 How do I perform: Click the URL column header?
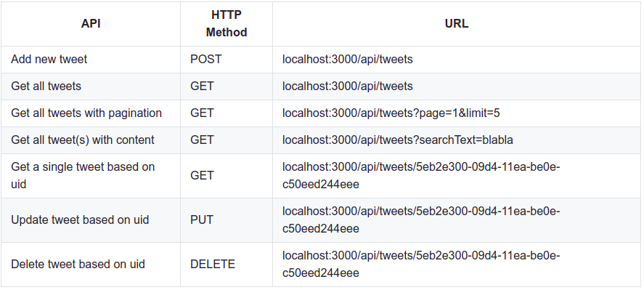point(456,24)
